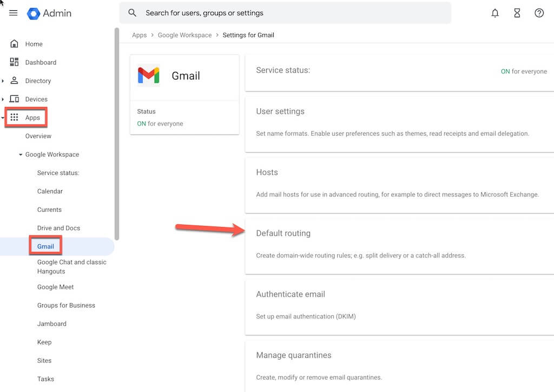
Task: Open the Authenticate email panel
Action: pyautogui.click(x=399, y=307)
